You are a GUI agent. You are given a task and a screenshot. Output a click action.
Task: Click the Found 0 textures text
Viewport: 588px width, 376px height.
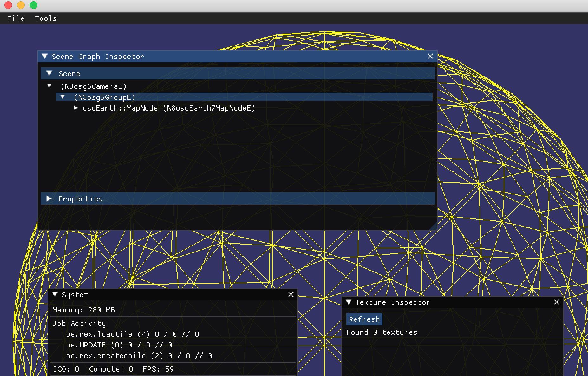tap(382, 332)
